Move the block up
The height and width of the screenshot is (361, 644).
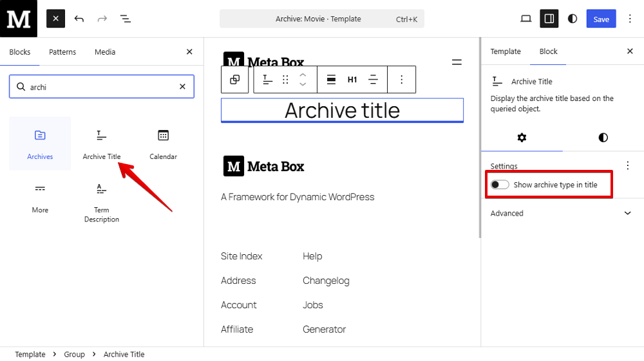(x=303, y=75)
